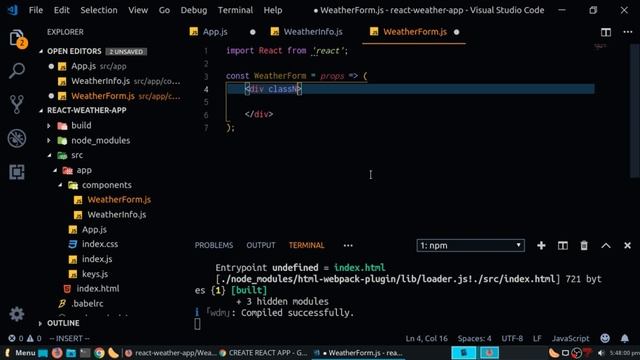Image resolution: width=640 pixels, height=360 pixels.
Task: Open the Go menu
Action: click(x=164, y=10)
